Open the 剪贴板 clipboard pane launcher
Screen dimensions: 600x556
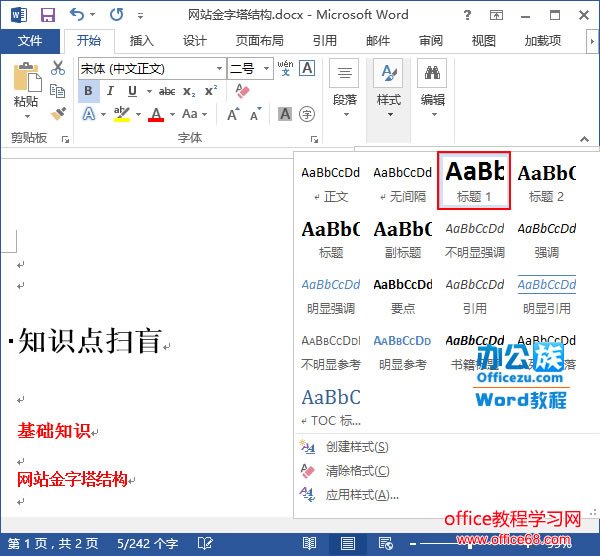(65, 139)
